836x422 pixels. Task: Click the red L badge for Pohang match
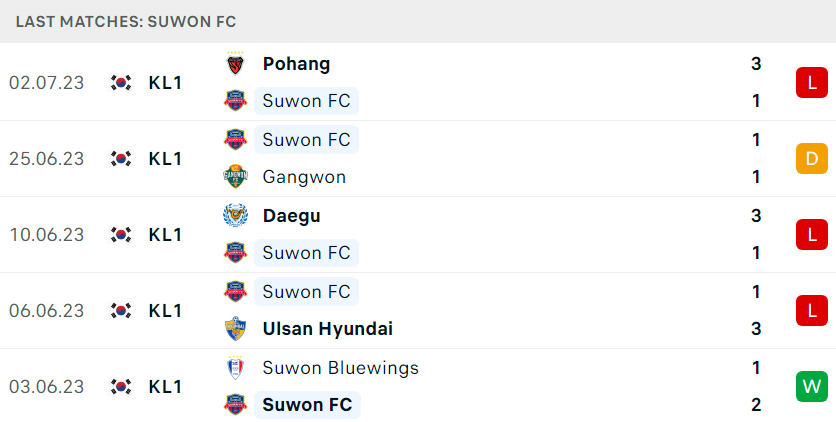[x=811, y=83]
